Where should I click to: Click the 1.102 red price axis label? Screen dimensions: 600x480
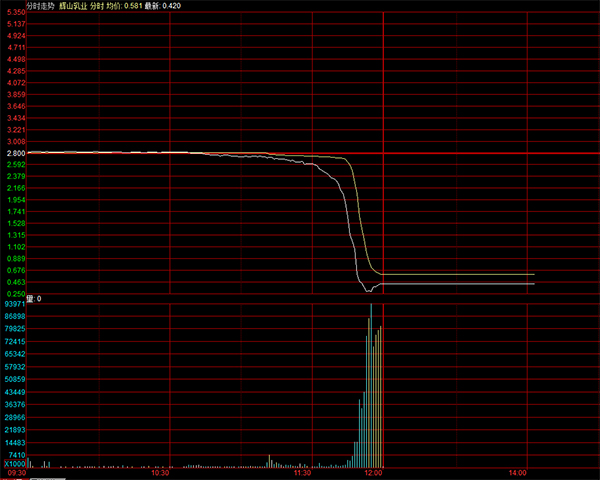15,247
